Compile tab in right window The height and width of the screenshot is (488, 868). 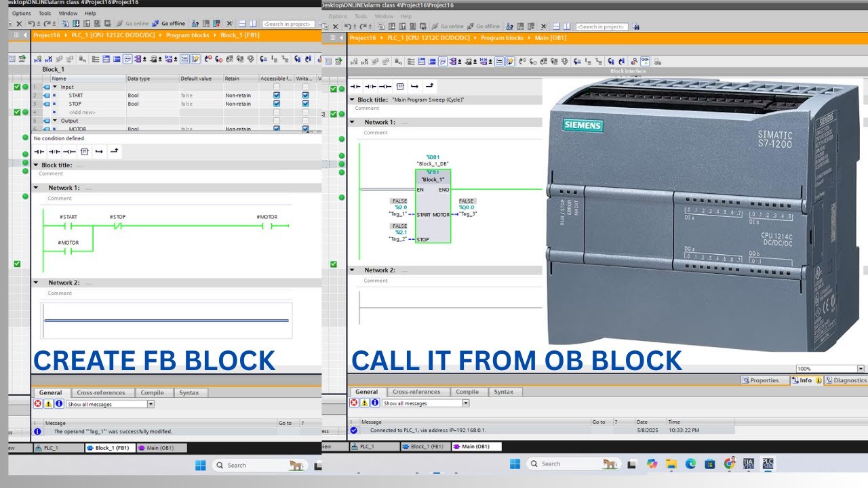click(x=467, y=392)
